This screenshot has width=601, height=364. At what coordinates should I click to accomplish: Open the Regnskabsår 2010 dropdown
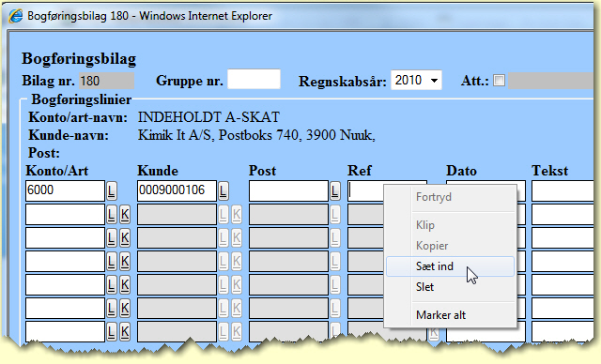[416, 80]
